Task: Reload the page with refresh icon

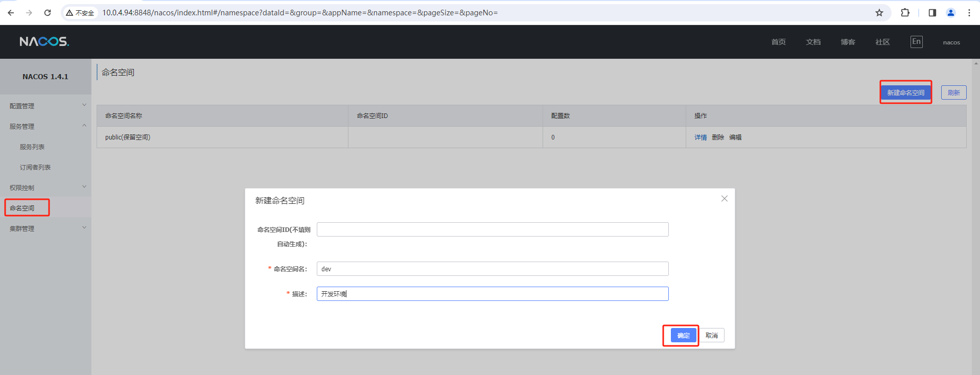Action: coord(48,13)
